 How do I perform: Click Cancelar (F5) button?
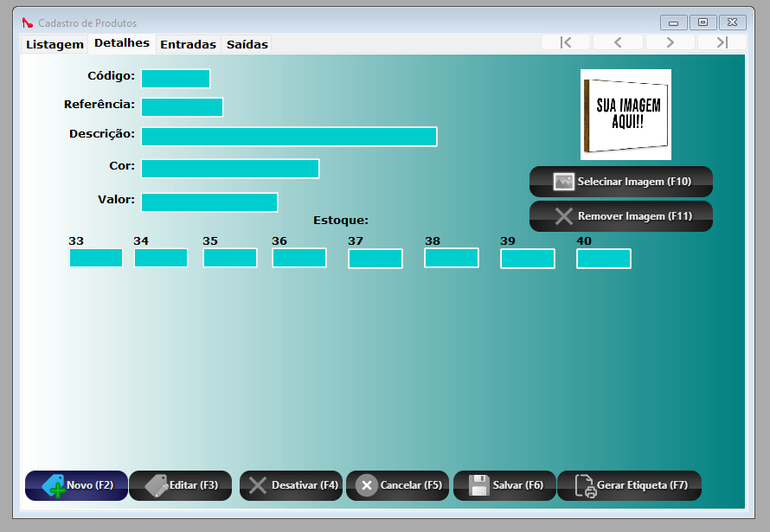coord(398,485)
